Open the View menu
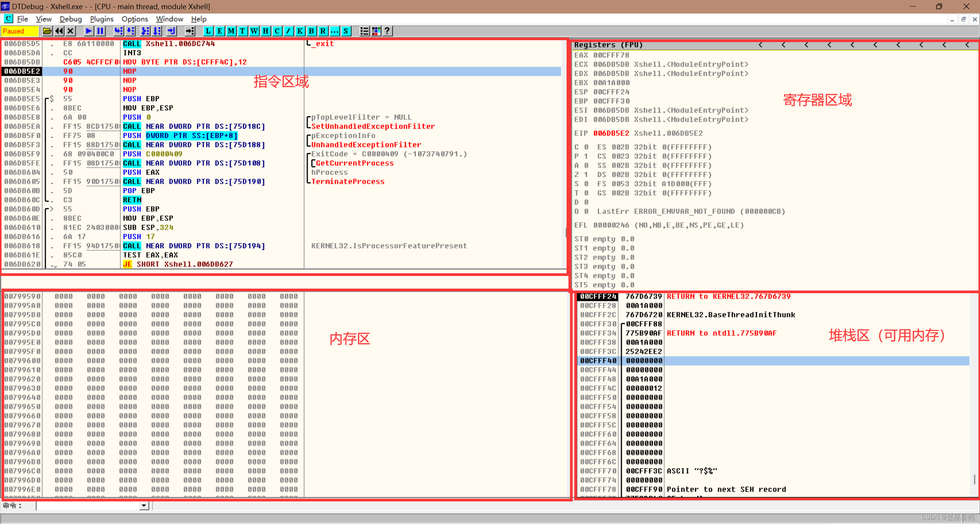This screenshot has height=524, width=980. [44, 19]
